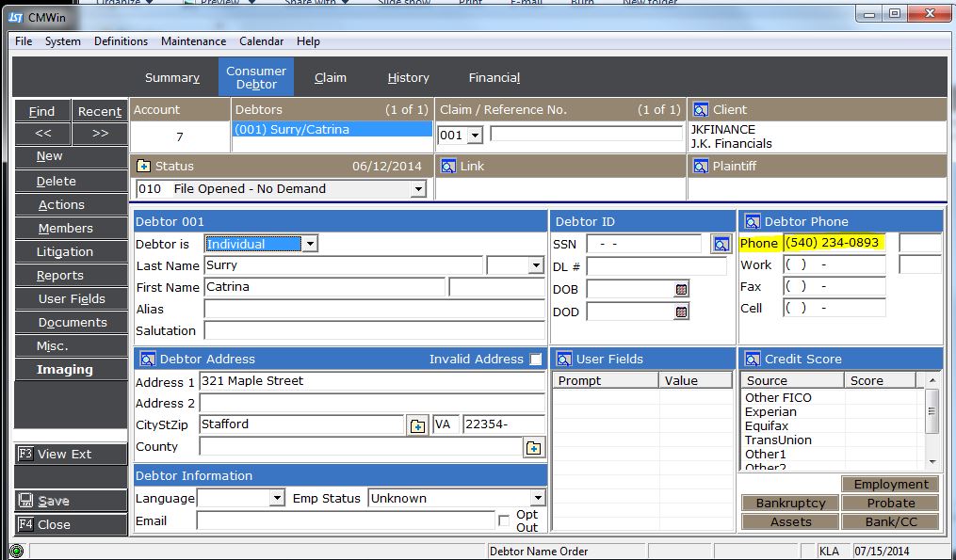Open the Maintenance menu
The width and height of the screenshot is (956, 560).
193,41
